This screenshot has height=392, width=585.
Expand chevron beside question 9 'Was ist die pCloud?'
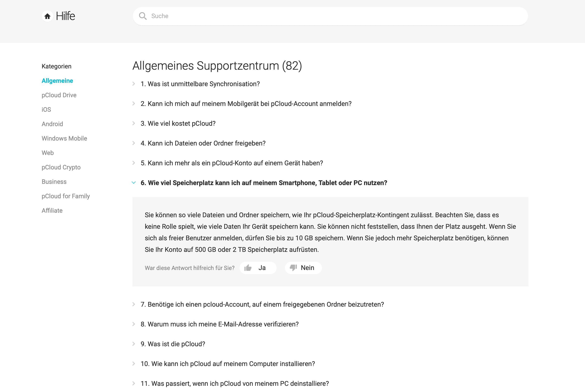click(134, 344)
